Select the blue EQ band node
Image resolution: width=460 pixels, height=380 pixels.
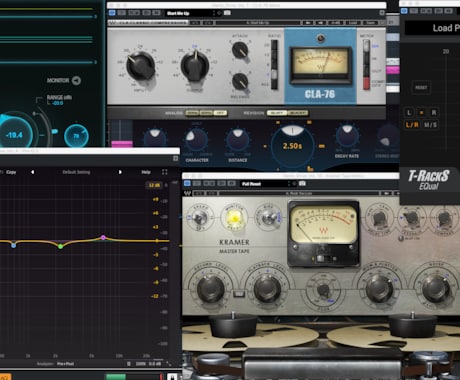tap(13, 245)
